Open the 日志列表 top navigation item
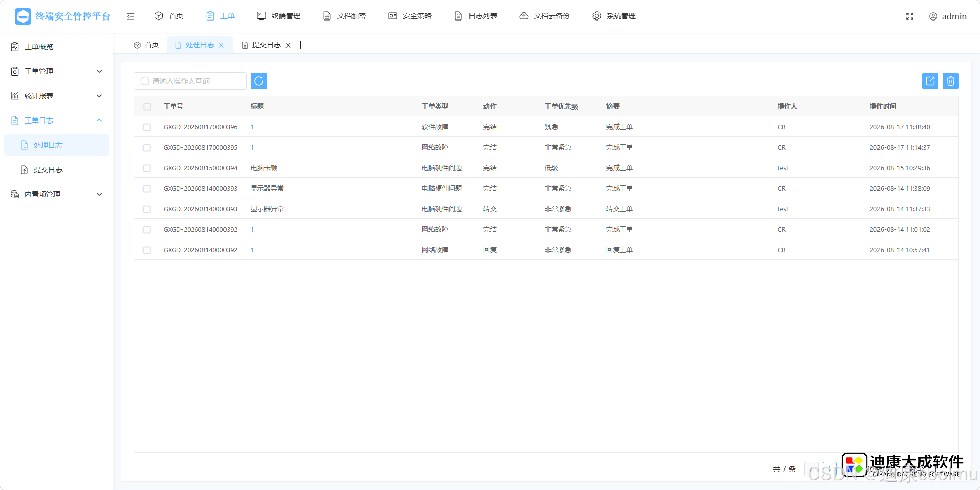 (476, 16)
